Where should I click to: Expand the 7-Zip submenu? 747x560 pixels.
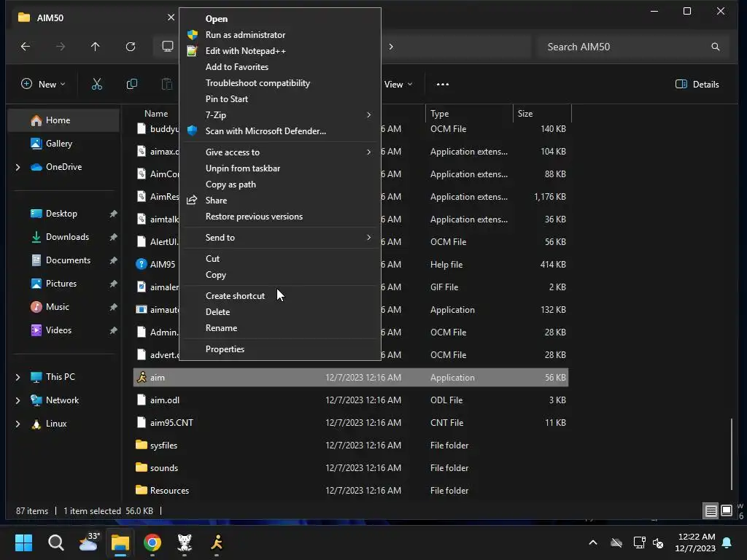click(x=280, y=115)
